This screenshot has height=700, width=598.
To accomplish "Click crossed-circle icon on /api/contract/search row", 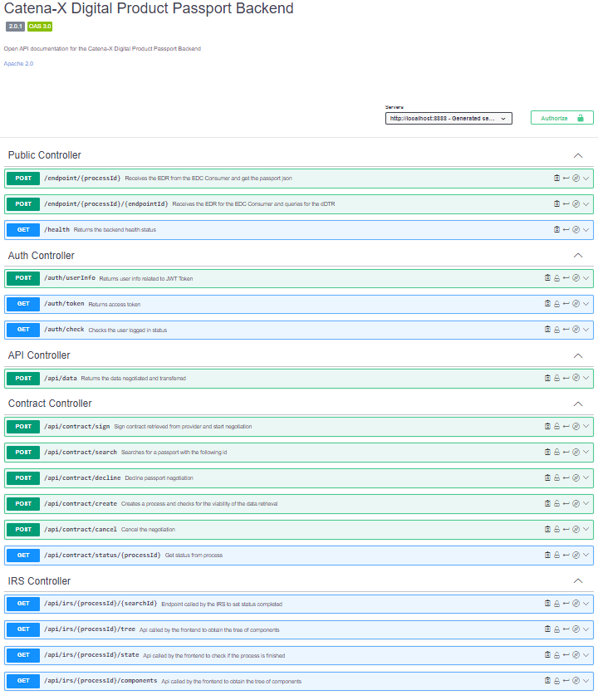I will pyautogui.click(x=576, y=452).
